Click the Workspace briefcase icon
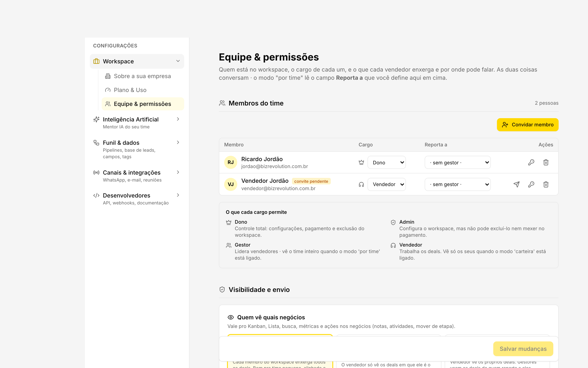The height and width of the screenshot is (368, 588). [96, 61]
